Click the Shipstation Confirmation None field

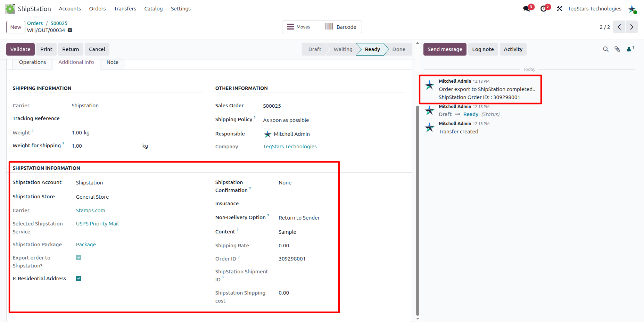(x=285, y=183)
